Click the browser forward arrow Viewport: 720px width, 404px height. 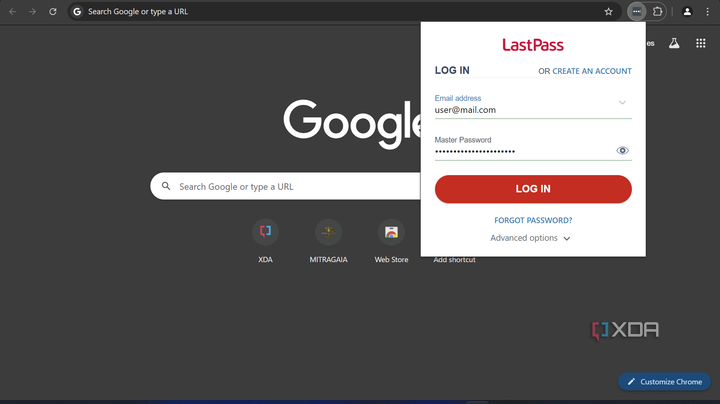coord(32,11)
